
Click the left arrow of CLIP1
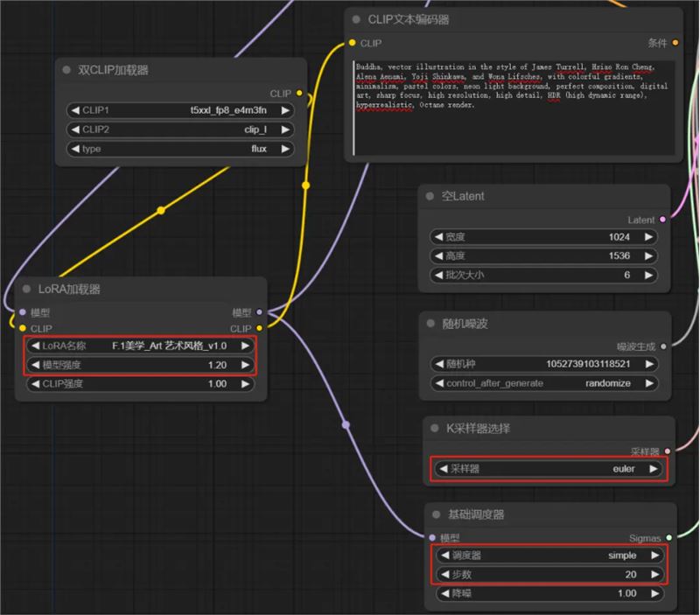point(75,110)
